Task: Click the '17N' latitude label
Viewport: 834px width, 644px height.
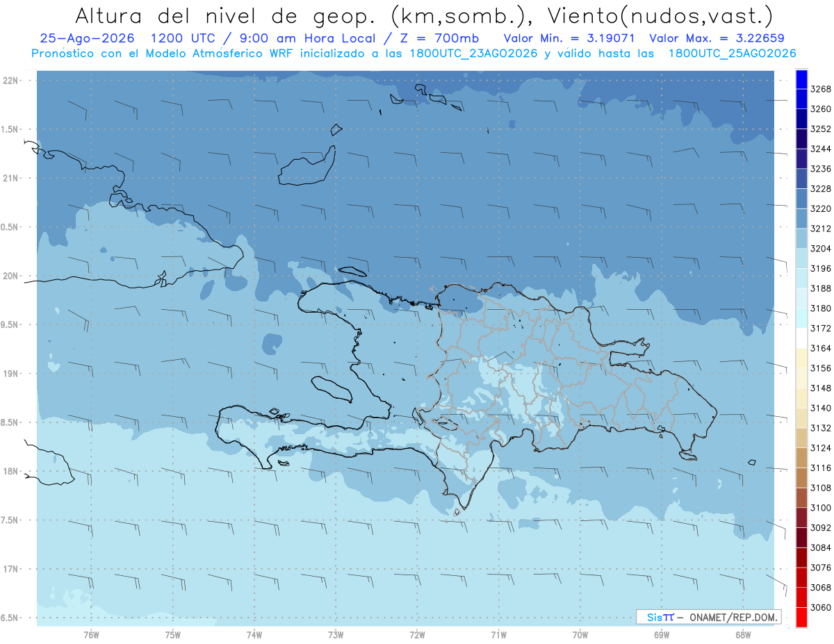Action: coord(11,569)
